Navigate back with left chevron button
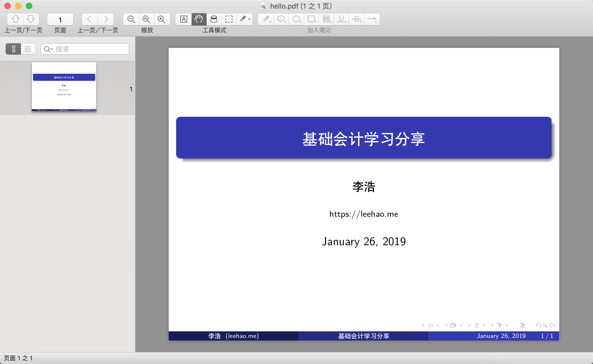Screen dimensions: 593x364 coord(89,19)
